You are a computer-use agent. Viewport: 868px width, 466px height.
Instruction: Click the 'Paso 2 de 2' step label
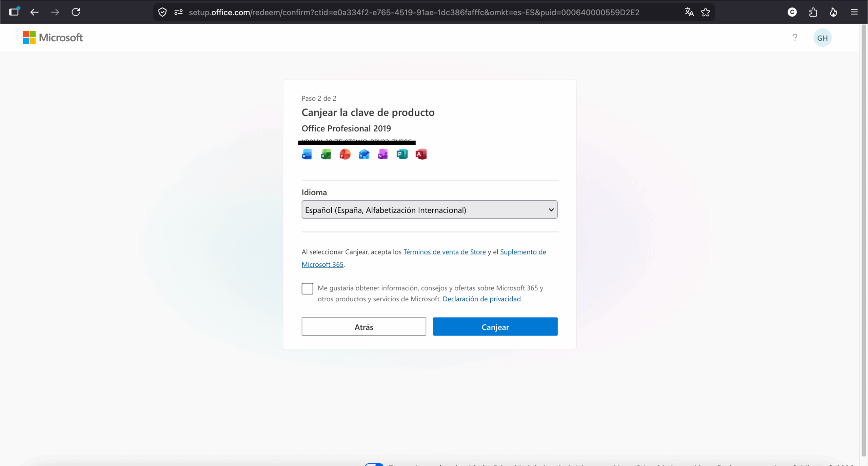pyautogui.click(x=319, y=98)
